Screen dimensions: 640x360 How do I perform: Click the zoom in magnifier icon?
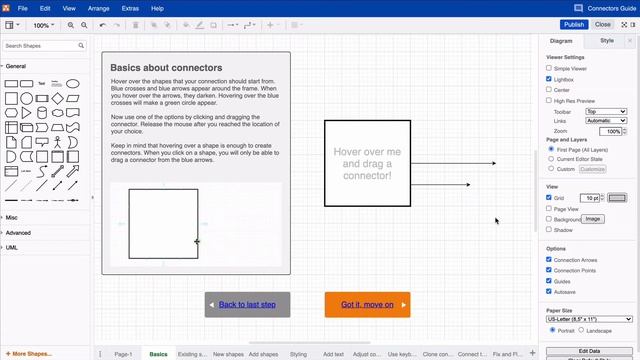coord(71,25)
